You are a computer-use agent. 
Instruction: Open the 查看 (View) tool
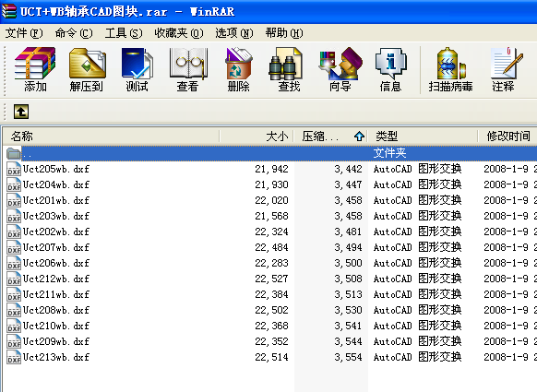(x=187, y=69)
